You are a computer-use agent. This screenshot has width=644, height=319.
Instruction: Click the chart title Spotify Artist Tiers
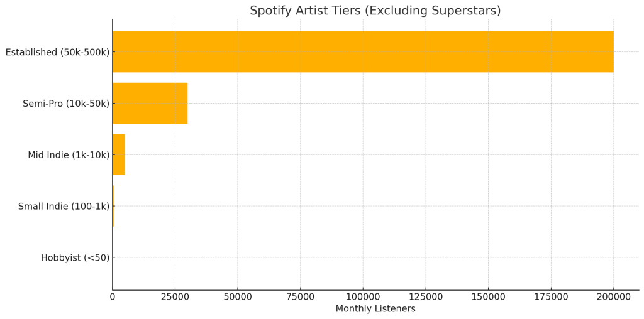[x=375, y=11]
